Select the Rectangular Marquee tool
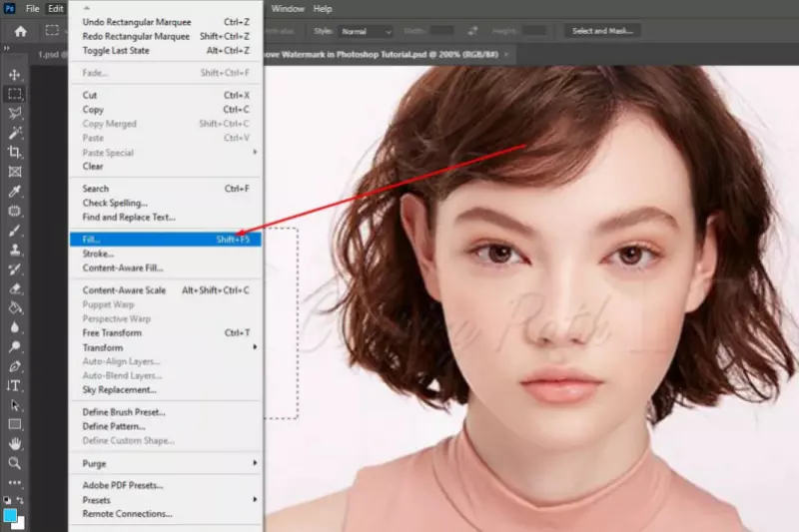Image resolution: width=799 pixels, height=532 pixels. [x=14, y=94]
